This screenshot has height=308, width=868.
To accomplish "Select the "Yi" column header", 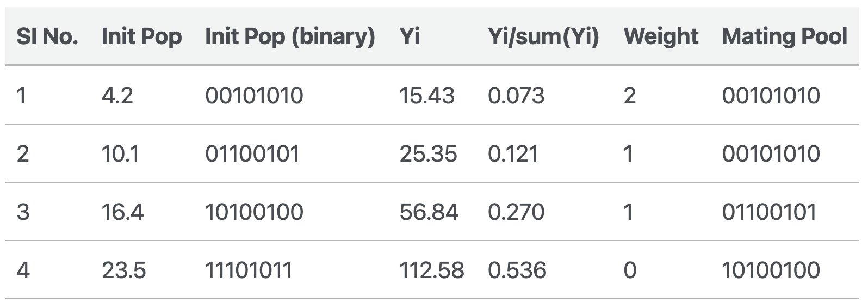I will tap(410, 36).
